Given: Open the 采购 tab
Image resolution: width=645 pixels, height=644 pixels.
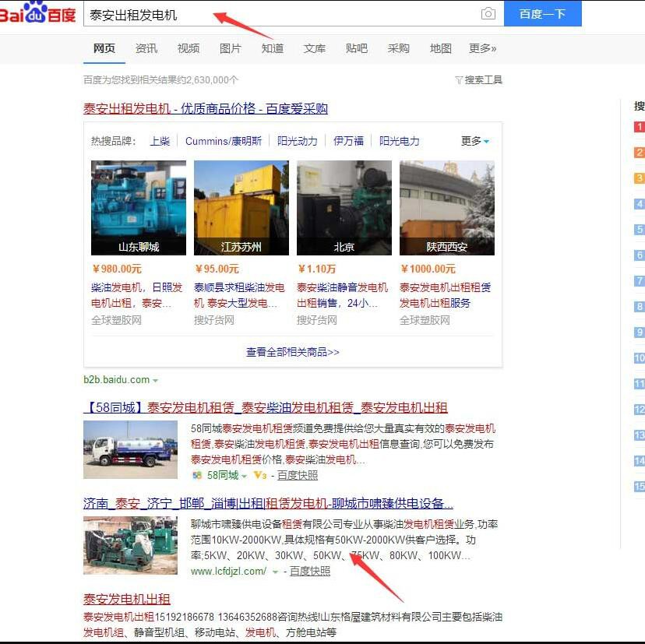Looking at the screenshot, I should 399,48.
